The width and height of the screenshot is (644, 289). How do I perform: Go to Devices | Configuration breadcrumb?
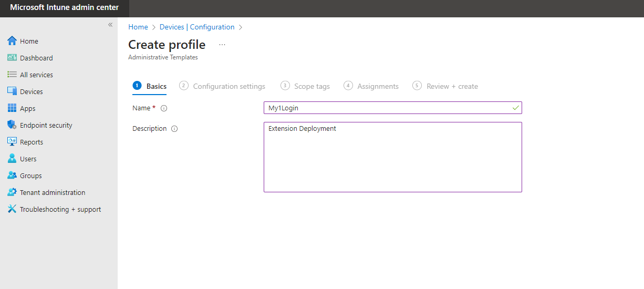pyautogui.click(x=197, y=27)
